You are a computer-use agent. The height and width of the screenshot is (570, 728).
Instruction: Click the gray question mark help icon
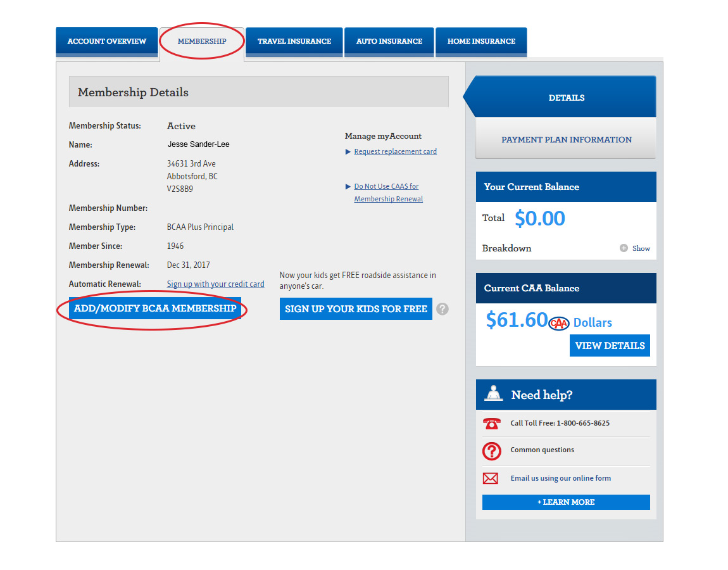[442, 309]
